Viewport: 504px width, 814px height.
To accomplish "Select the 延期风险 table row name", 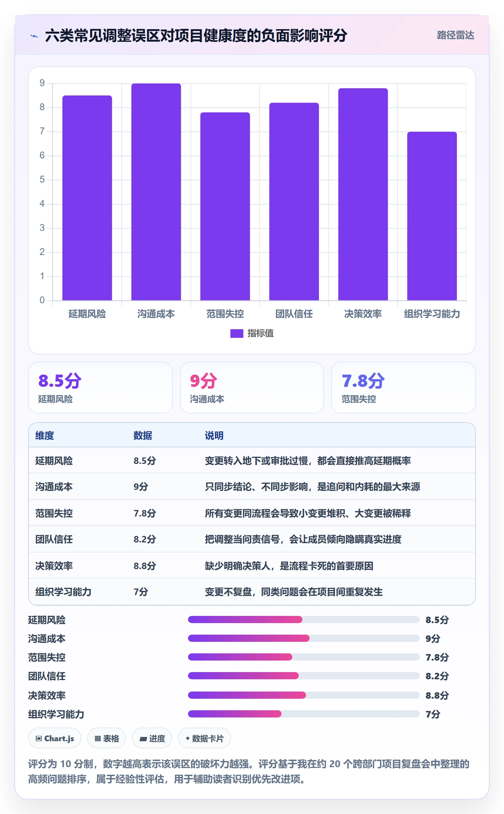I will (x=54, y=461).
